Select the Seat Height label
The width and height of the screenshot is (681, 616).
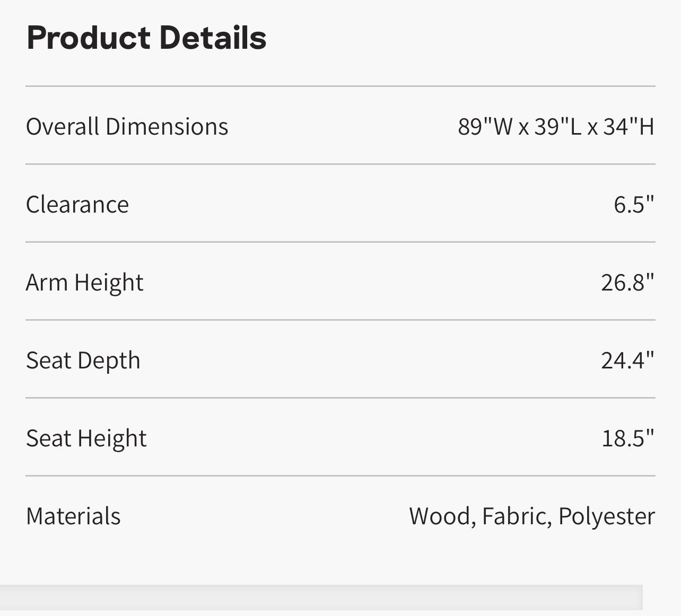click(86, 438)
